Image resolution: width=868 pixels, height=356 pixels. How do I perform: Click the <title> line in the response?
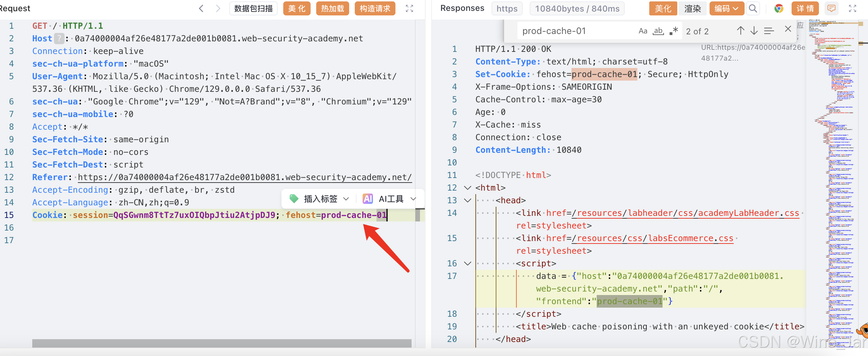660,327
